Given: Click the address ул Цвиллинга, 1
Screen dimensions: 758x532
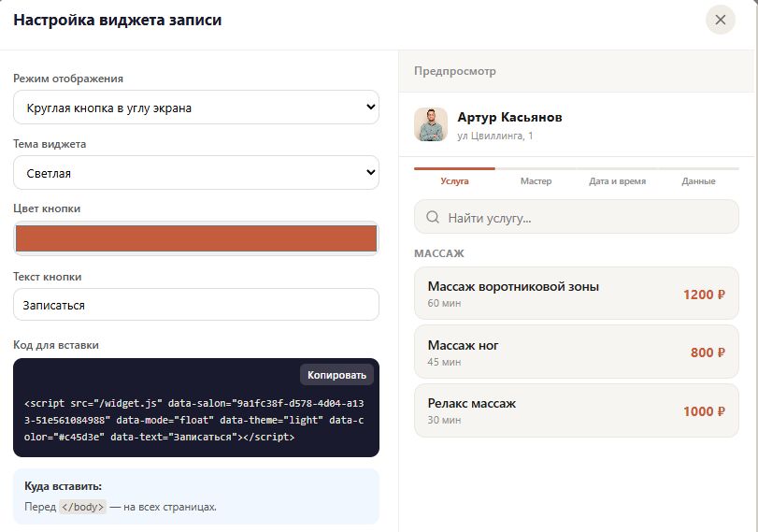Looking at the screenshot, I should click(495, 136).
